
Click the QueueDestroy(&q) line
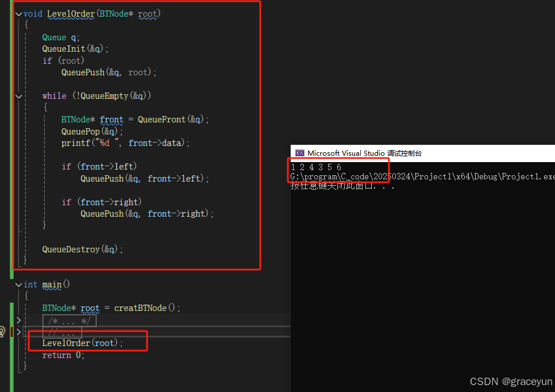[x=83, y=249]
